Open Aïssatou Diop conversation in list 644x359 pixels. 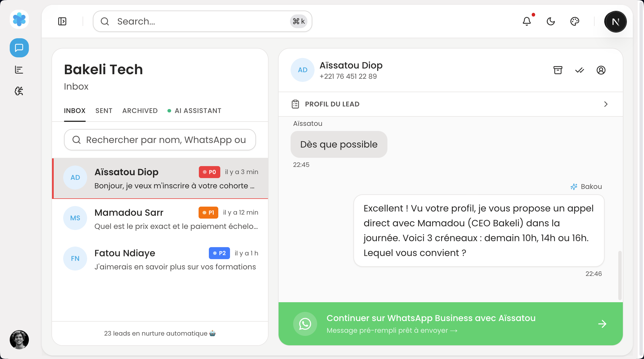tap(160, 178)
